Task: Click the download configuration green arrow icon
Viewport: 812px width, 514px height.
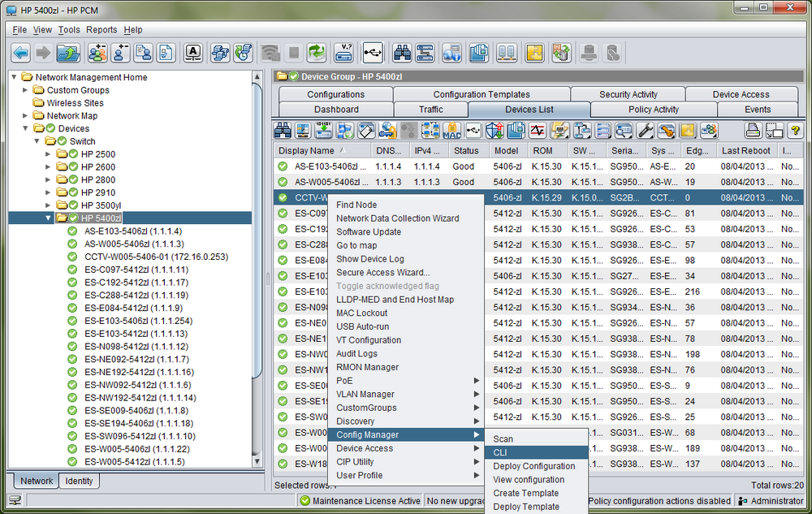Action: click(x=324, y=131)
